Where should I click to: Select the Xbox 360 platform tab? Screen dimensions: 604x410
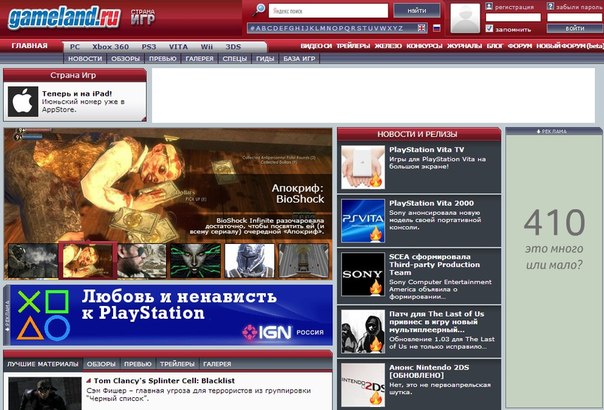click(x=110, y=47)
